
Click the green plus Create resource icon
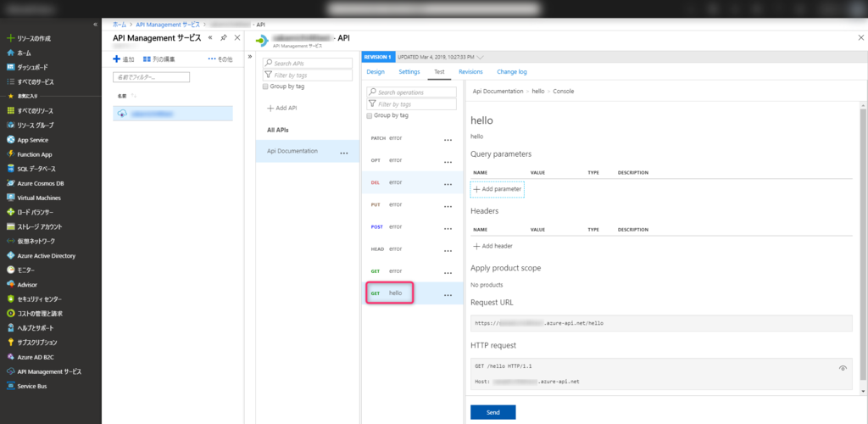[10, 39]
